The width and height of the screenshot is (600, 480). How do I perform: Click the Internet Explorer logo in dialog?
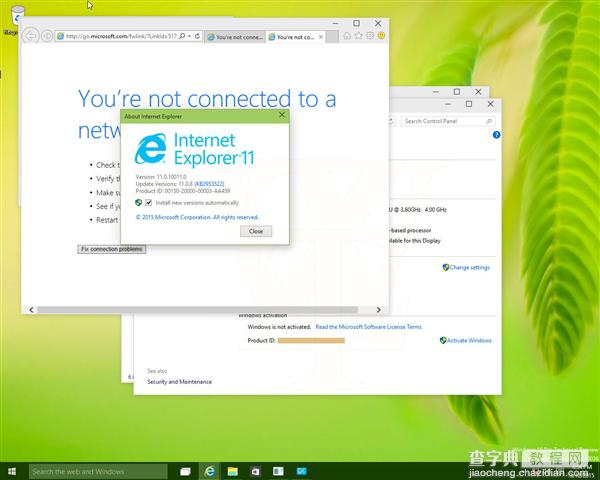150,149
